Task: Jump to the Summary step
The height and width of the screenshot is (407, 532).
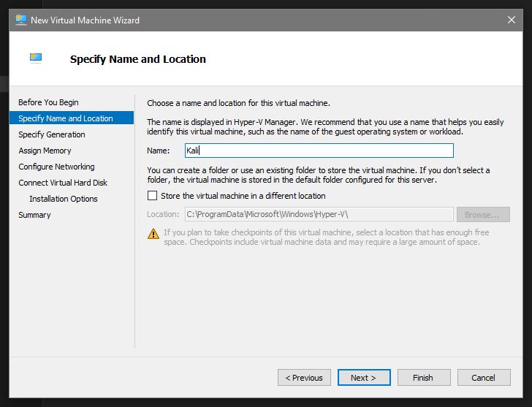Action: click(34, 215)
